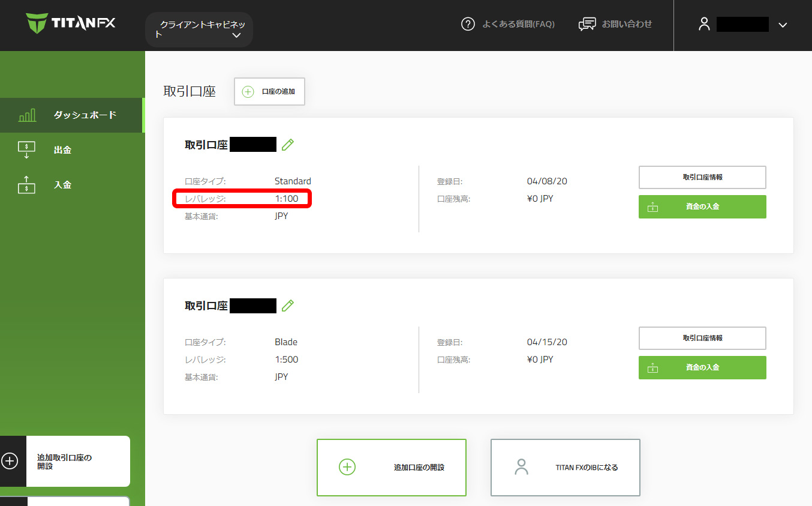812x506 pixels.
Task: Click the plus icon beside 追加取引口座の開設
Action: click(x=10, y=461)
